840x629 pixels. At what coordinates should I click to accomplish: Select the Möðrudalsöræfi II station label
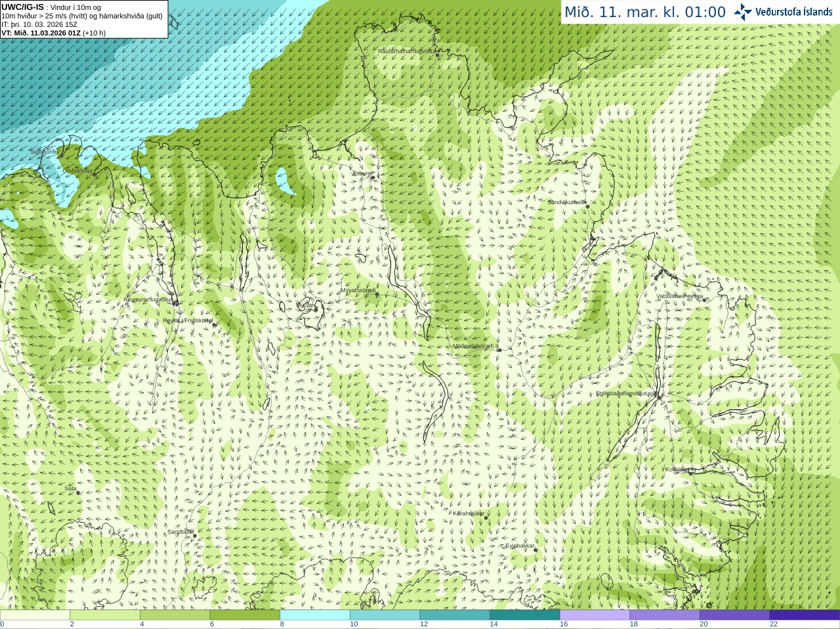[476, 346]
